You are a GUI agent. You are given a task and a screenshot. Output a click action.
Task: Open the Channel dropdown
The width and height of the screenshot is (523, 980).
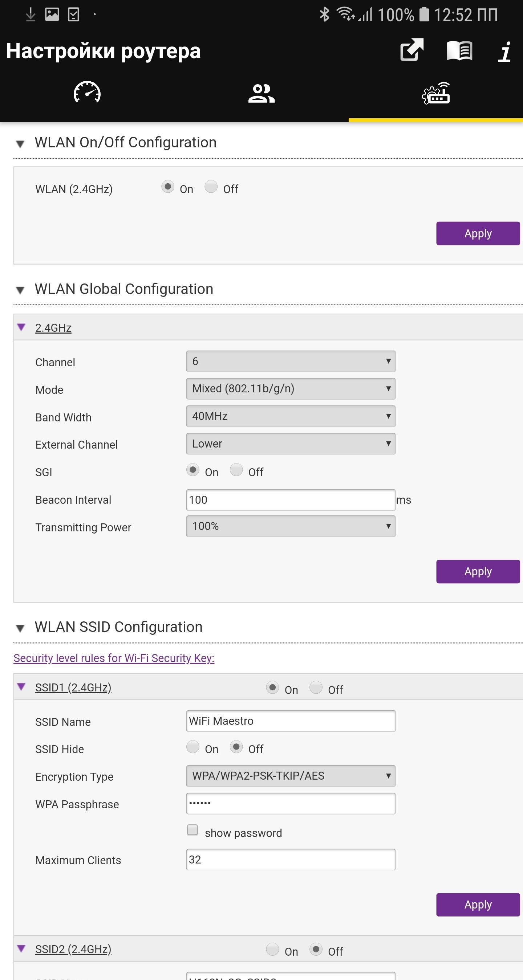point(291,362)
